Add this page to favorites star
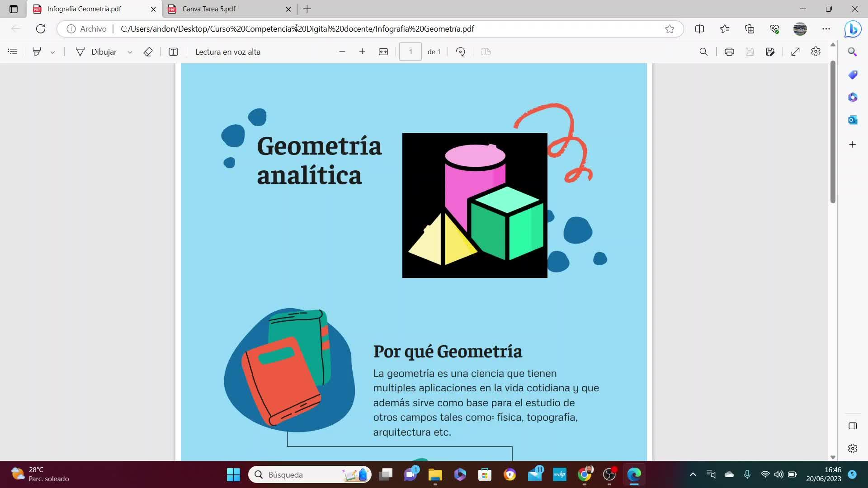Image resolution: width=868 pixels, height=488 pixels. click(x=670, y=29)
